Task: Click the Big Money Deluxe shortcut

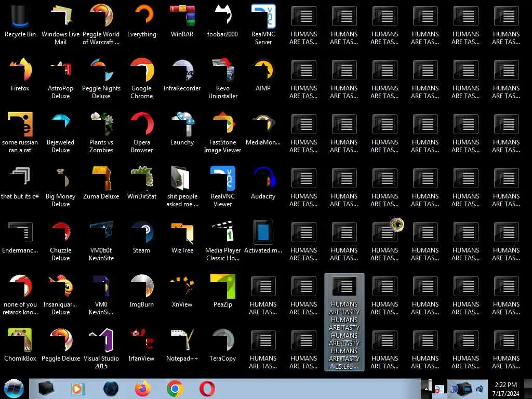Action: (60, 187)
